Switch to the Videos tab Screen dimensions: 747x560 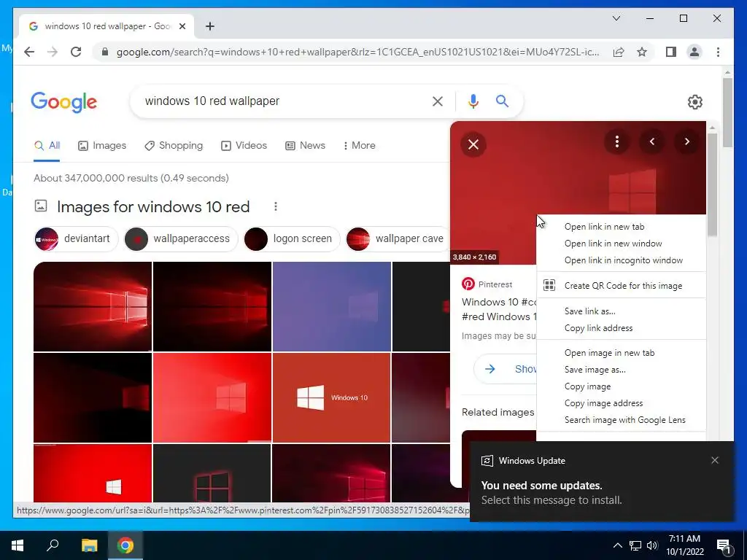pos(244,146)
